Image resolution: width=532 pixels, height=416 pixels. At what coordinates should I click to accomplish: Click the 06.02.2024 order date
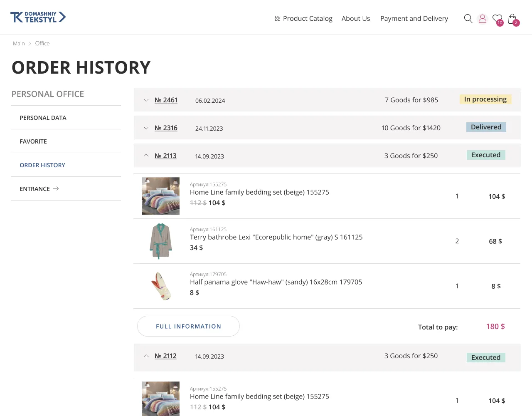(210, 101)
